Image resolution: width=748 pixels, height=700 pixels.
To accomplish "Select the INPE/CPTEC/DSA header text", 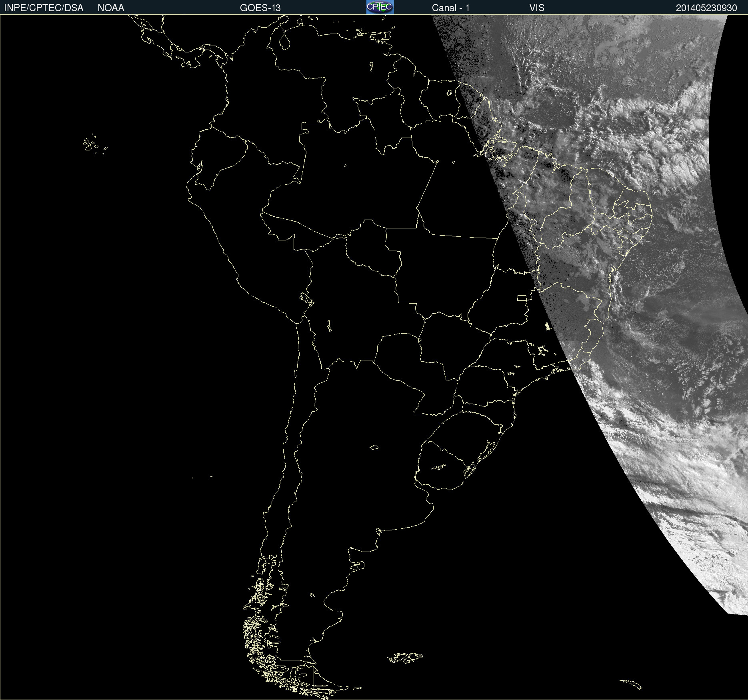I will (x=44, y=8).
